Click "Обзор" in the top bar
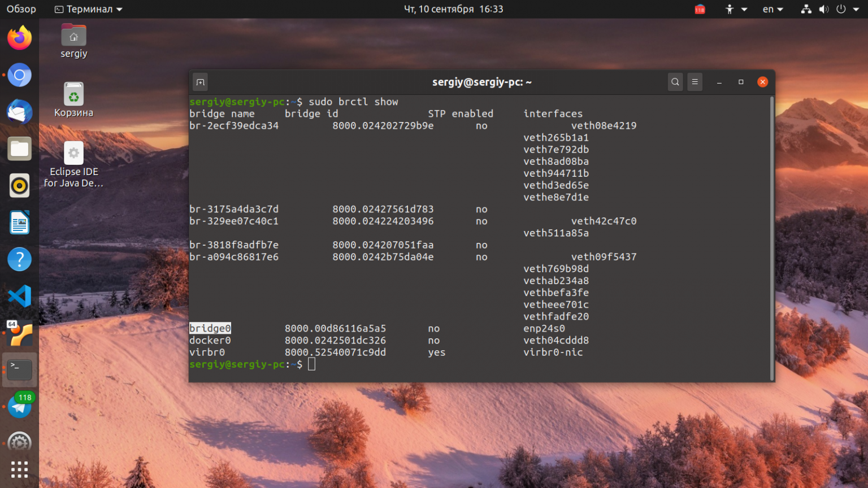 [21, 9]
